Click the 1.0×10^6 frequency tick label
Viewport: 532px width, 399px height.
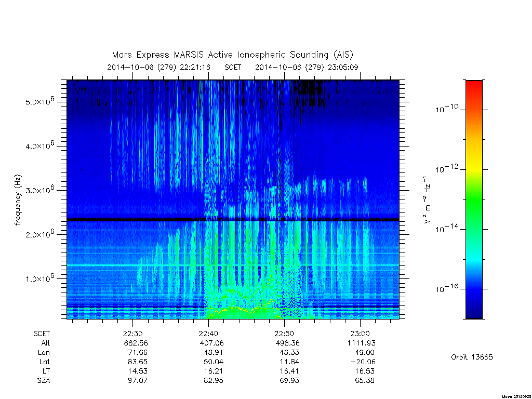click(39, 278)
